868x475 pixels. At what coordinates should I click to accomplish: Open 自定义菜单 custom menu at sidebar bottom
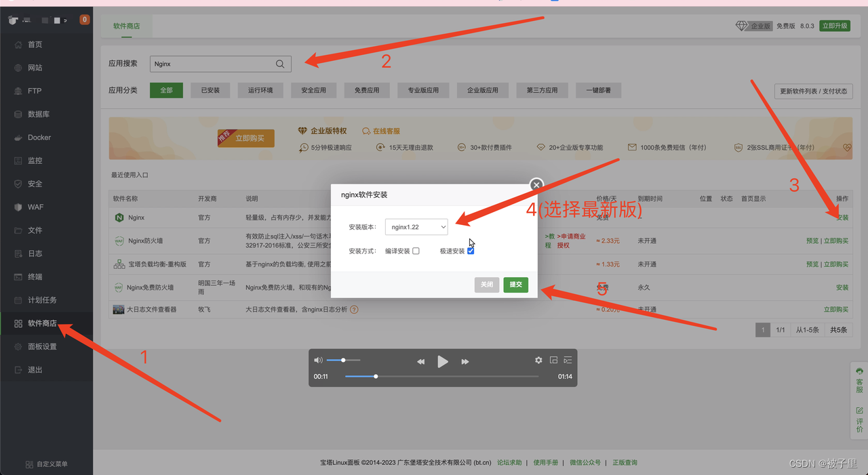[46, 464]
